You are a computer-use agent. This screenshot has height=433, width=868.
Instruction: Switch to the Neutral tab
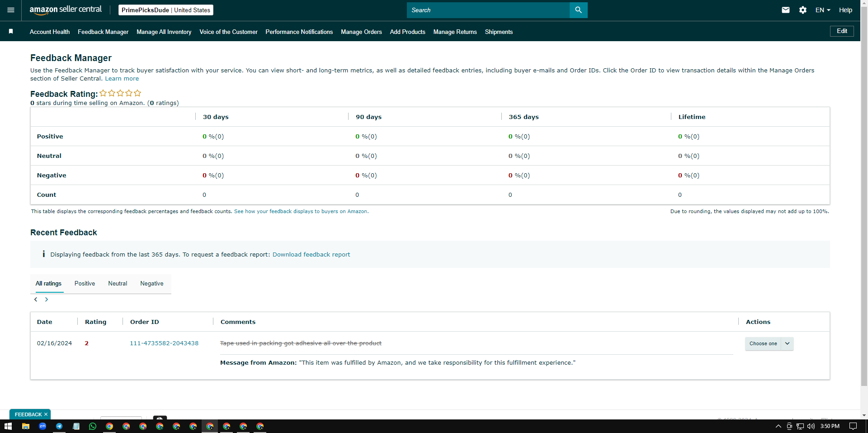pyautogui.click(x=118, y=283)
